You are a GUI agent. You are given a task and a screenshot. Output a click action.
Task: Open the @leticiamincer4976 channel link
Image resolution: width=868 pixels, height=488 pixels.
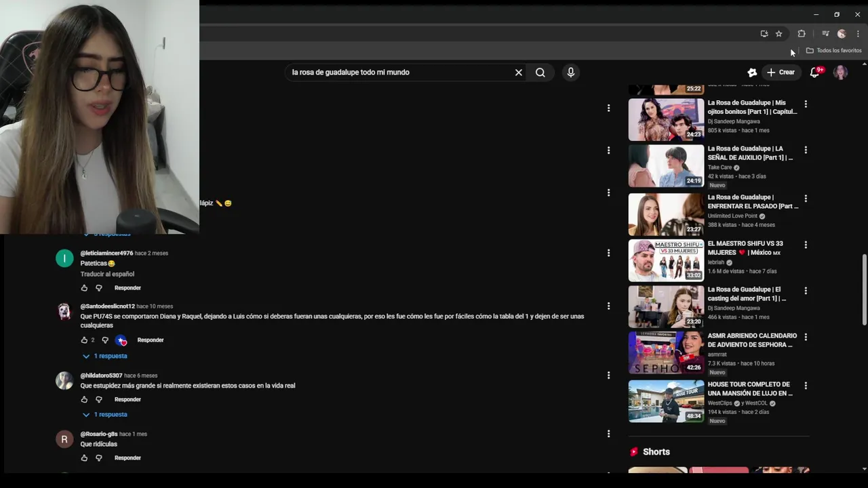coord(106,253)
